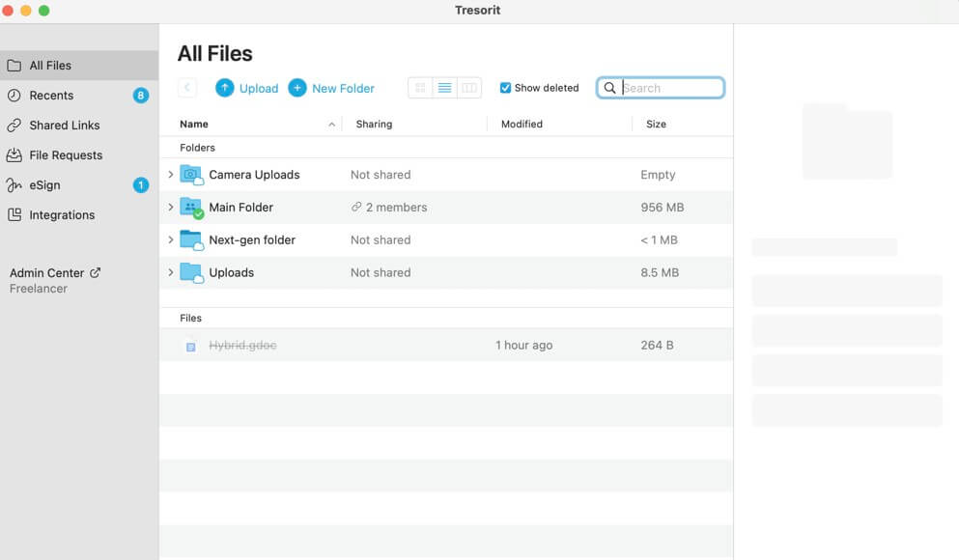Expand the Next-gen folder row
Viewport: 959px width, 560px height.
[171, 239]
